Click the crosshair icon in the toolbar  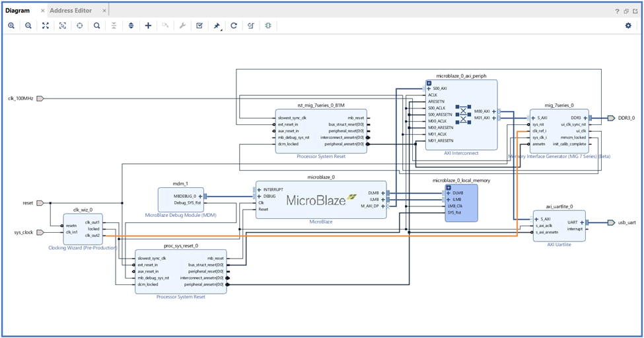point(80,26)
